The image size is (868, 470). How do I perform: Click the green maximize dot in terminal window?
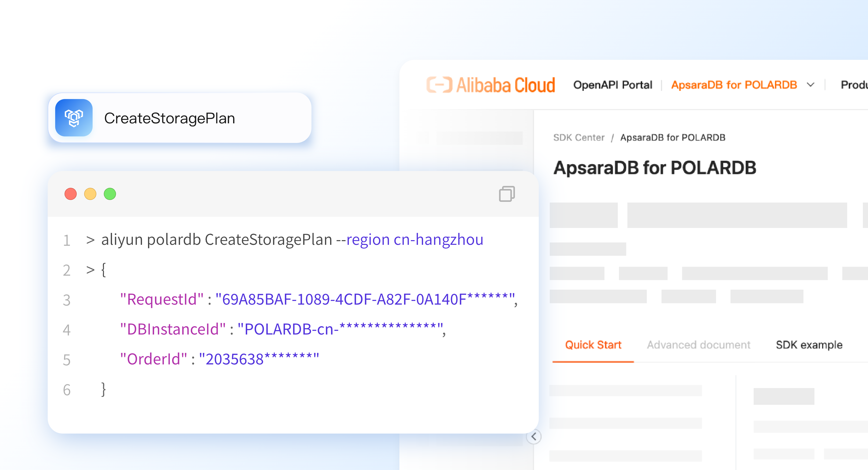tap(110, 194)
